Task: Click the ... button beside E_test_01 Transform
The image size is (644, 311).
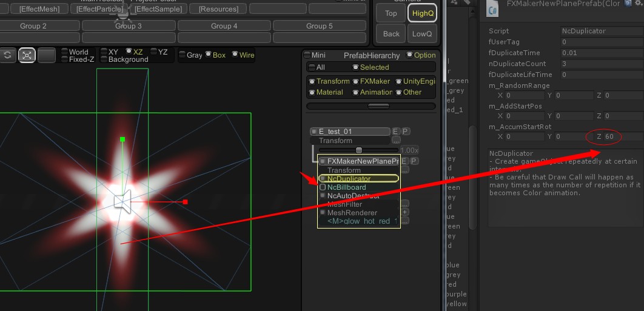Action: 396,141
